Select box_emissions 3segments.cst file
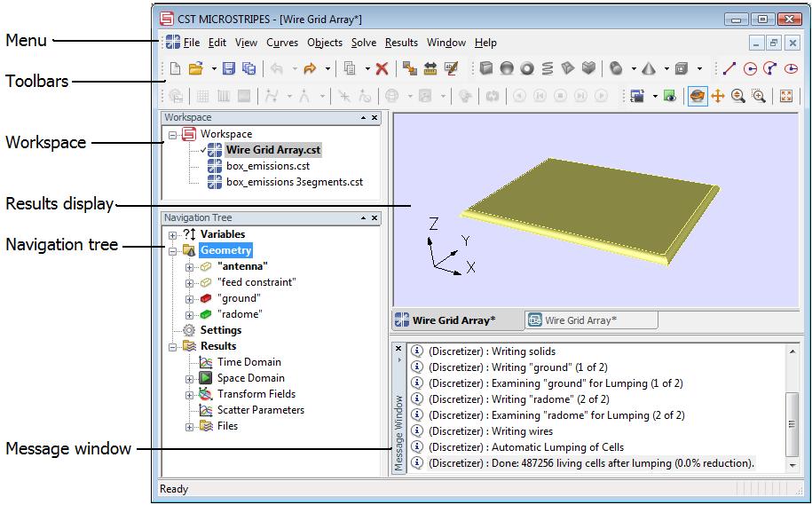This screenshot has height=505, width=812. 295,182
